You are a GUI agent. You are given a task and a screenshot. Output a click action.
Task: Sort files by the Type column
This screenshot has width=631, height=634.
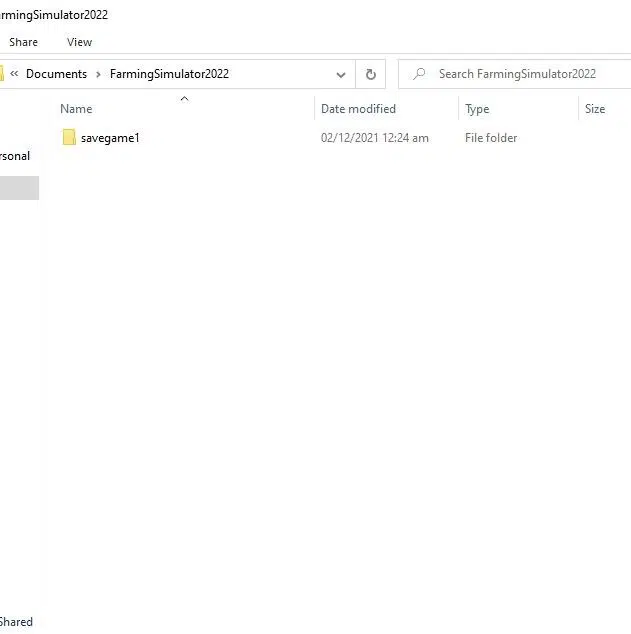(x=519, y=109)
